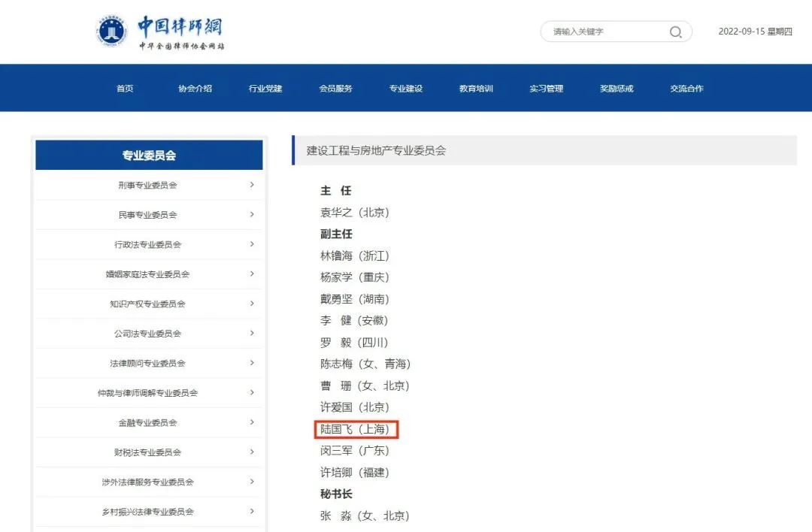This screenshot has width=812, height=532.
Task: Open the 协会介绍 navigation item
Action: (x=195, y=89)
